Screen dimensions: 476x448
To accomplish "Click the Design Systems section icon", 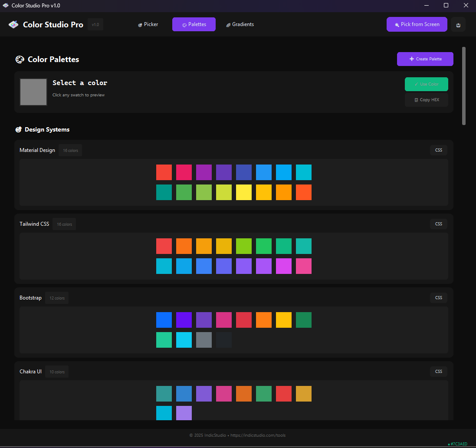I will pyautogui.click(x=19, y=129).
